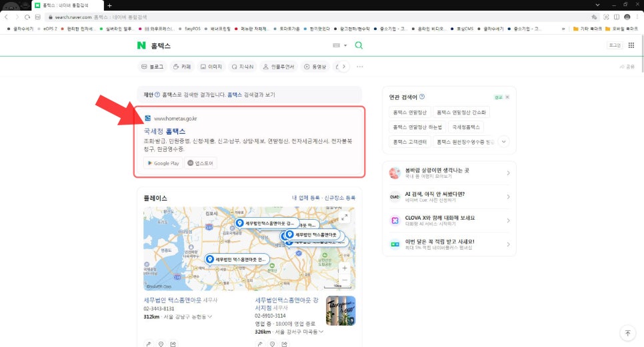Click 홈택스 검색결과 보기 link
Viewport: 644px width, 347px height.
click(251, 95)
